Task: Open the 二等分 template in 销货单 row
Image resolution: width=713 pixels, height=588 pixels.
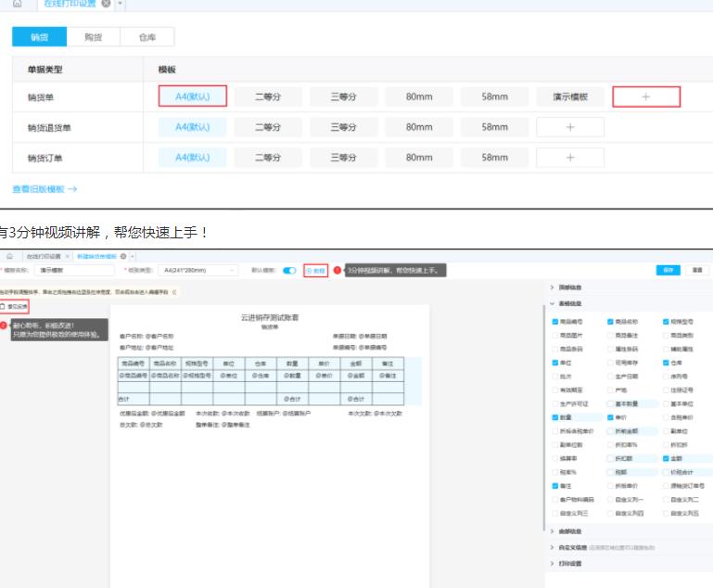Action: 268,96
